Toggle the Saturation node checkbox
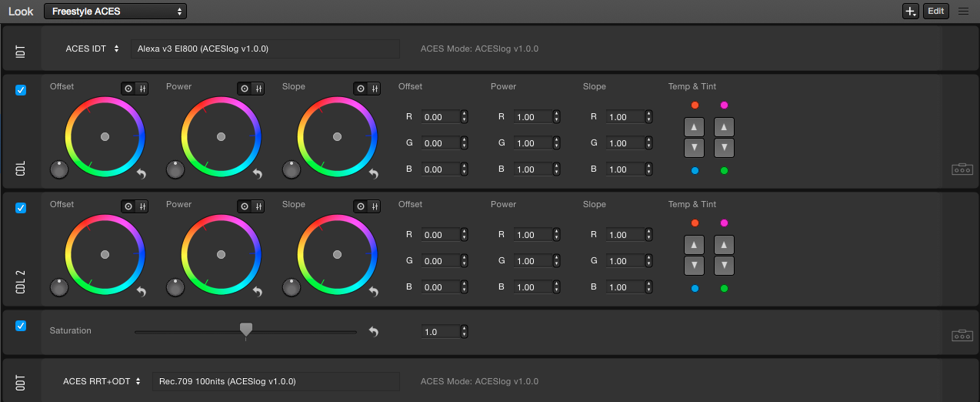This screenshot has width=980, height=402. 21,326
